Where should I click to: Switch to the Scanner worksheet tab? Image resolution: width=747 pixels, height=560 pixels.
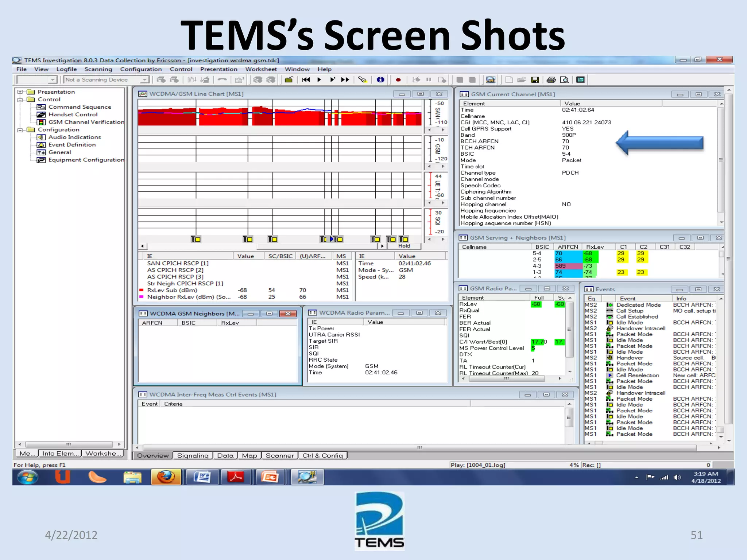pyautogui.click(x=280, y=456)
